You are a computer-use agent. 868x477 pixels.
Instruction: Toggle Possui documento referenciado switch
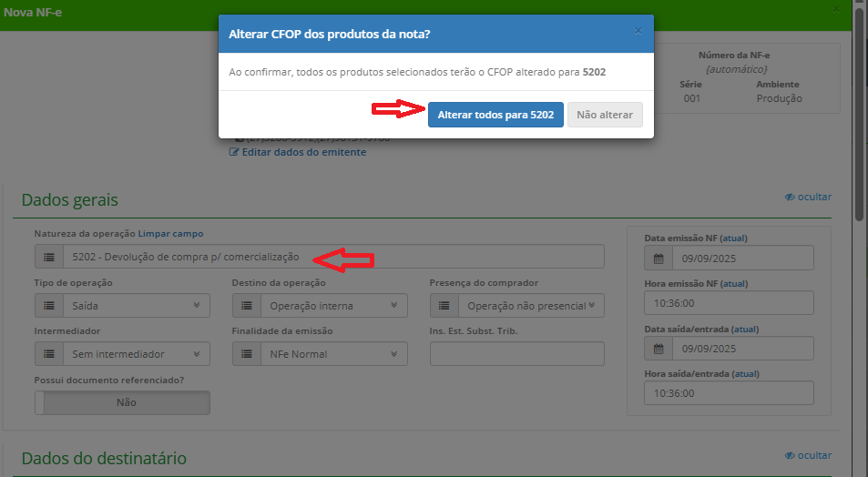coord(122,402)
